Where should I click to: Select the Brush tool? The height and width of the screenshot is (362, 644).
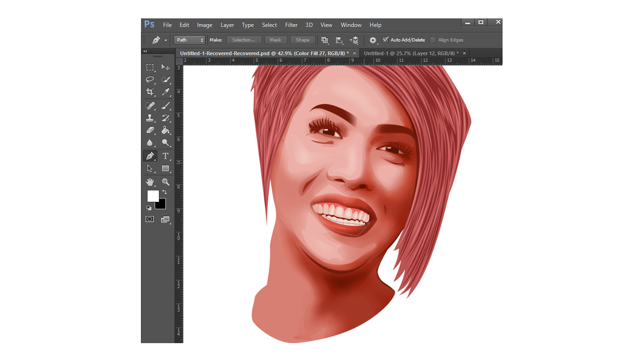(x=165, y=106)
